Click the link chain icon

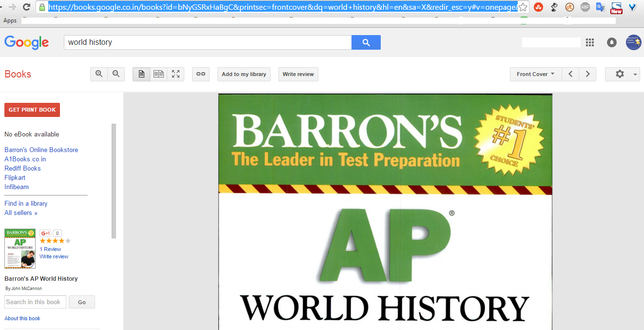(201, 74)
